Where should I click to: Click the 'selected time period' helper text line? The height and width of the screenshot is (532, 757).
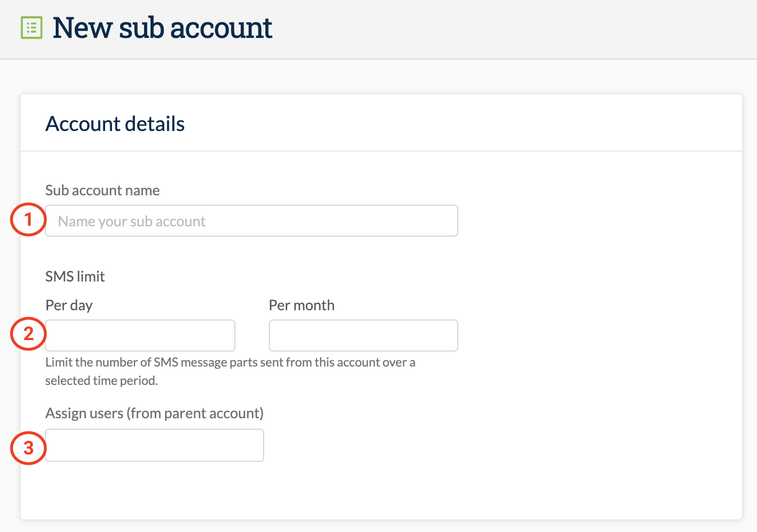pyautogui.click(x=102, y=380)
